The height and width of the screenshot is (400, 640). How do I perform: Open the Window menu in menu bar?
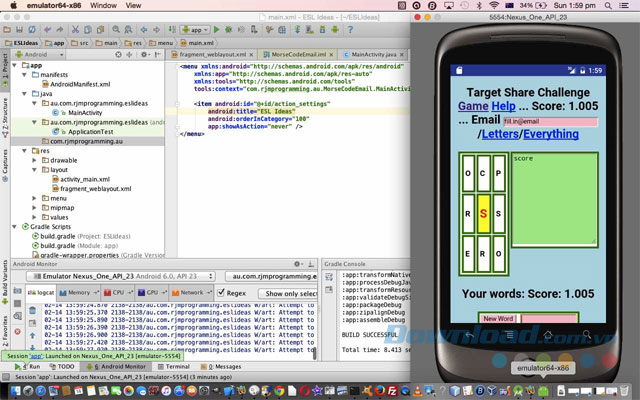click(101, 6)
